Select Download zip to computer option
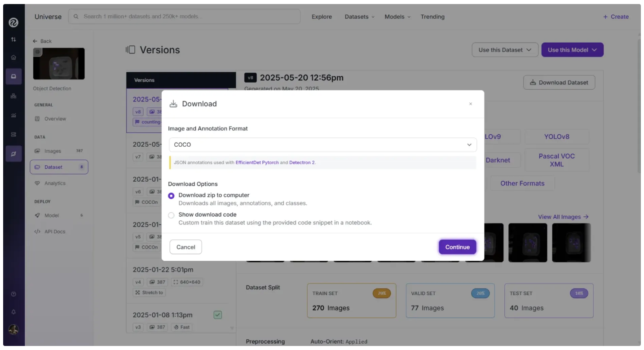This screenshot has height=350, width=644. tap(171, 196)
